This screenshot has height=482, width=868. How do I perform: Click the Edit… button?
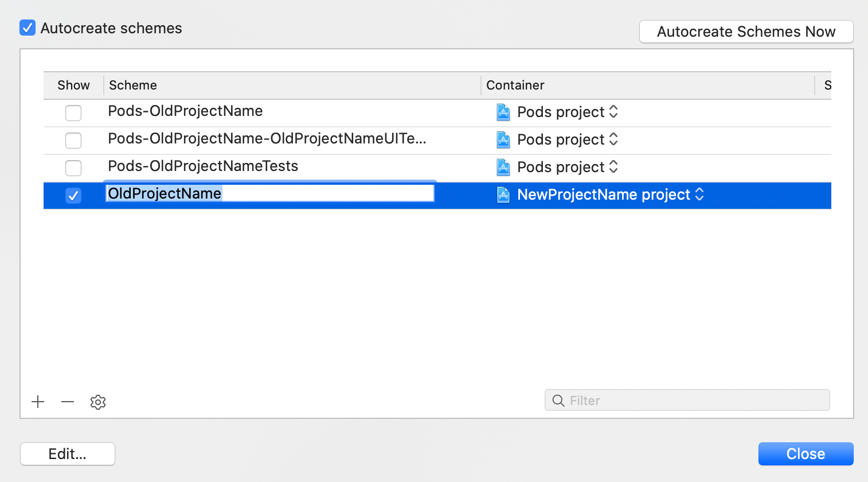68,454
